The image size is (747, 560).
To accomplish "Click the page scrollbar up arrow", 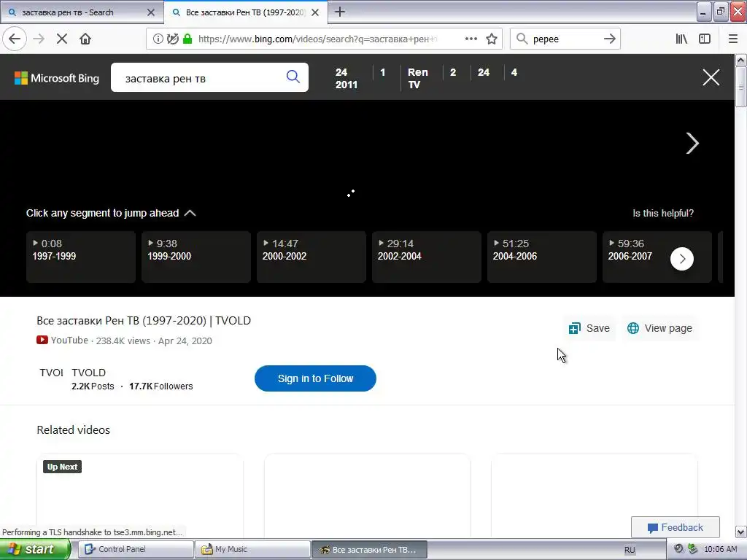I will (740, 60).
